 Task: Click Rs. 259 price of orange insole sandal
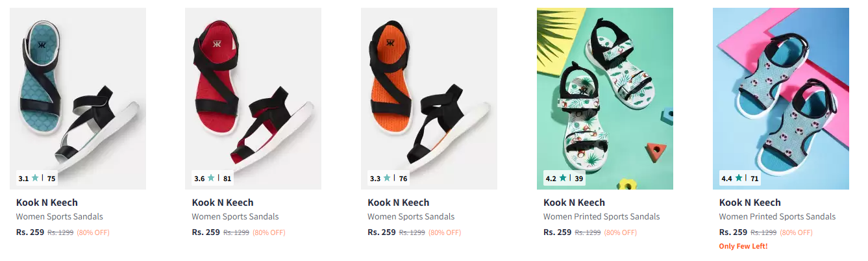tap(382, 232)
